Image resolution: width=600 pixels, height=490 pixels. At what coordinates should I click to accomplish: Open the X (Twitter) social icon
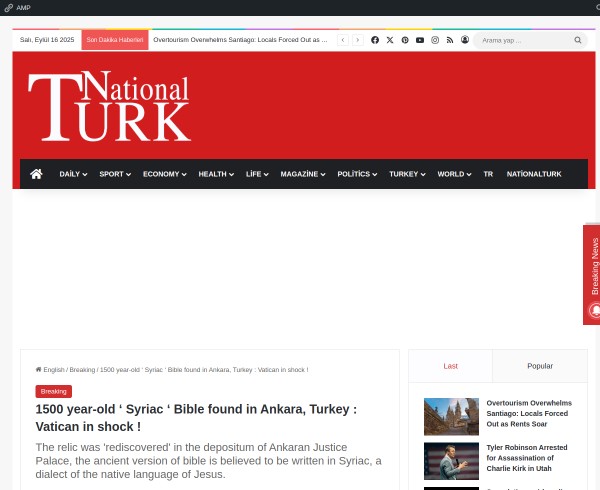[x=390, y=40]
